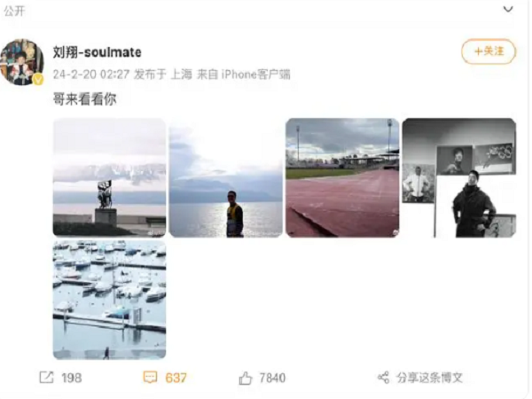The width and height of the screenshot is (532, 399).
Task: Click the like count 7840
Action: (x=272, y=378)
